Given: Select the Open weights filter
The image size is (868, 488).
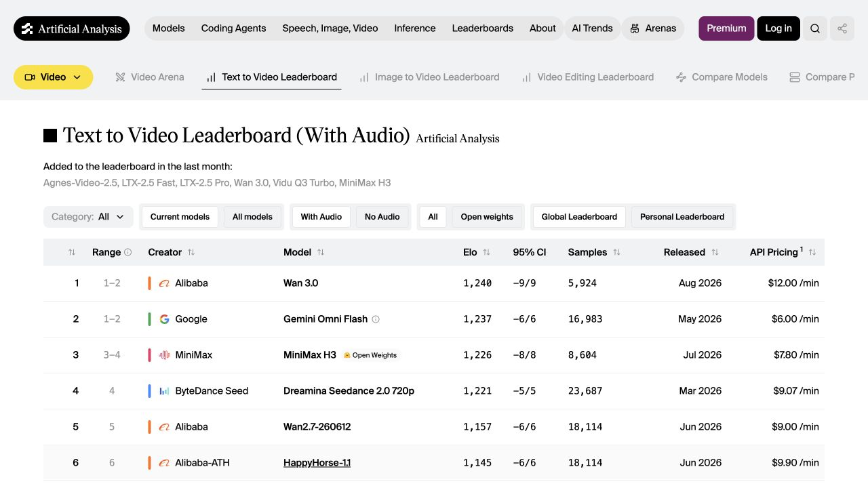Looking at the screenshot, I should [x=487, y=217].
